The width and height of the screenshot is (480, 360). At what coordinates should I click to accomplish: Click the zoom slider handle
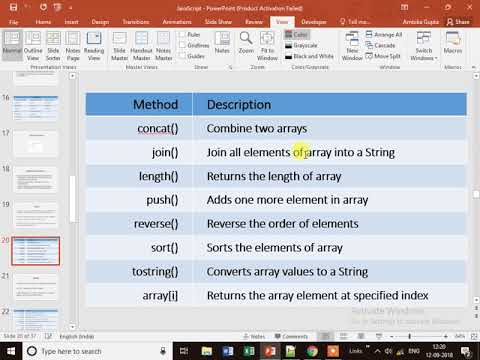(x=409, y=336)
